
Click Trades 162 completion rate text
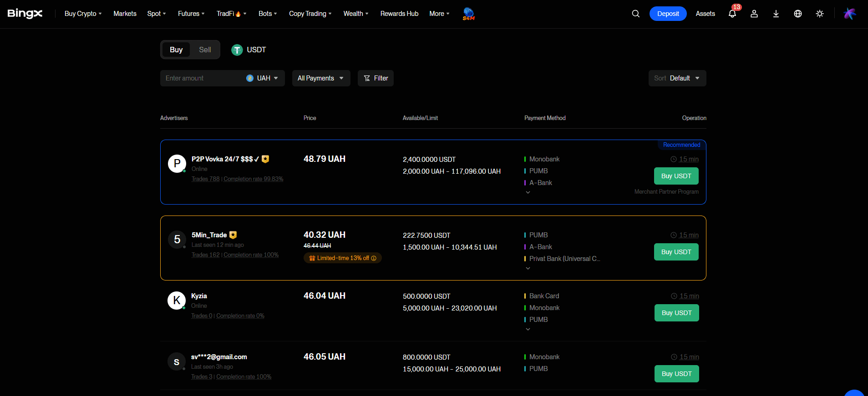click(x=235, y=255)
